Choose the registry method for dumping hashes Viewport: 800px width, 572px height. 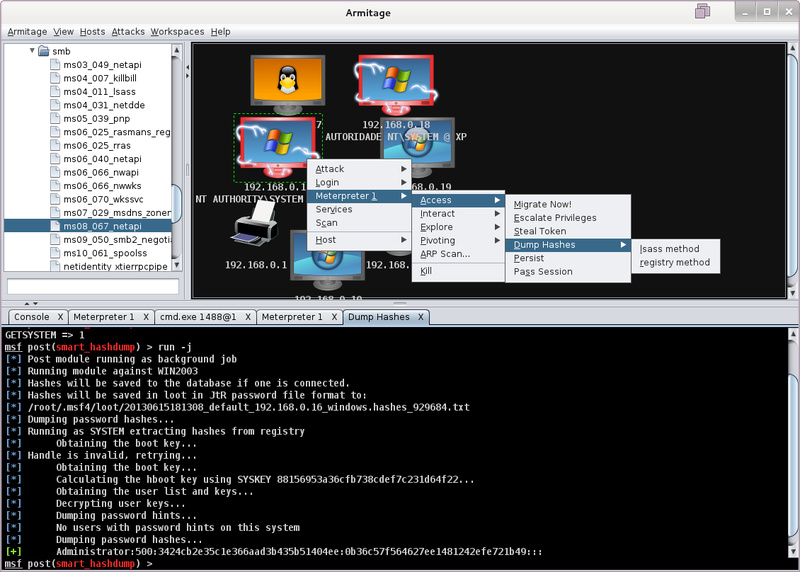point(675,262)
